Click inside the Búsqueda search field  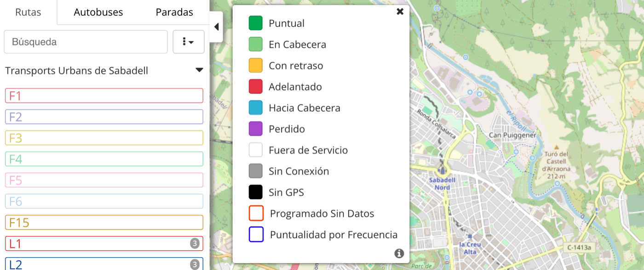coord(86,42)
